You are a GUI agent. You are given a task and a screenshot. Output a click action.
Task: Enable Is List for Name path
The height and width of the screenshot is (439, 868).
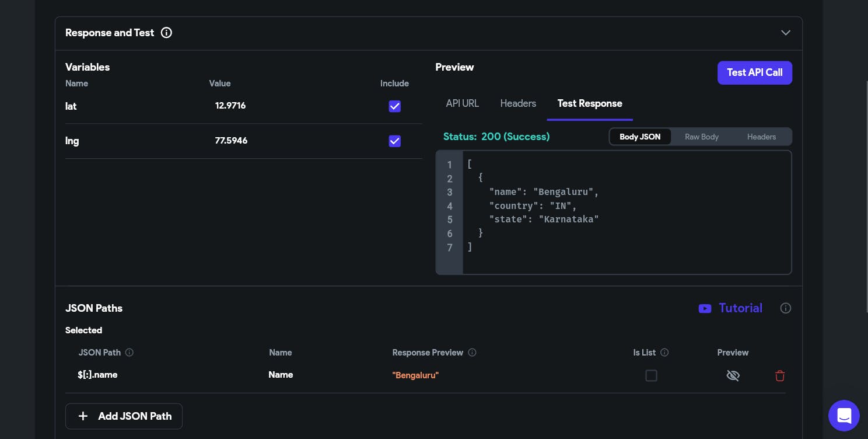point(651,375)
